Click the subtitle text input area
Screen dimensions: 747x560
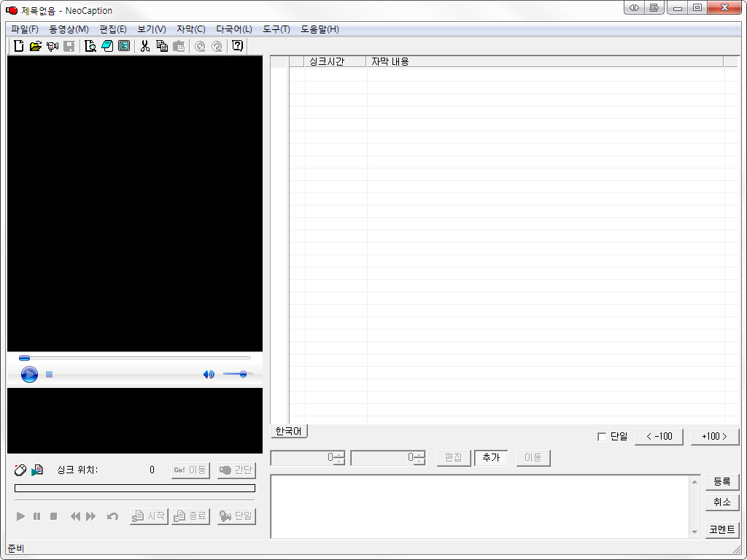pos(480,507)
